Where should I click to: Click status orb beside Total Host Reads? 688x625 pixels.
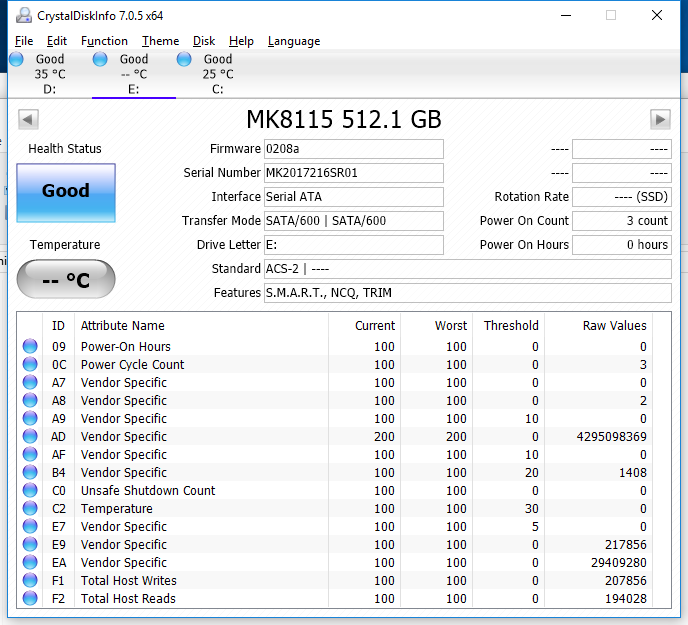[x=30, y=599]
